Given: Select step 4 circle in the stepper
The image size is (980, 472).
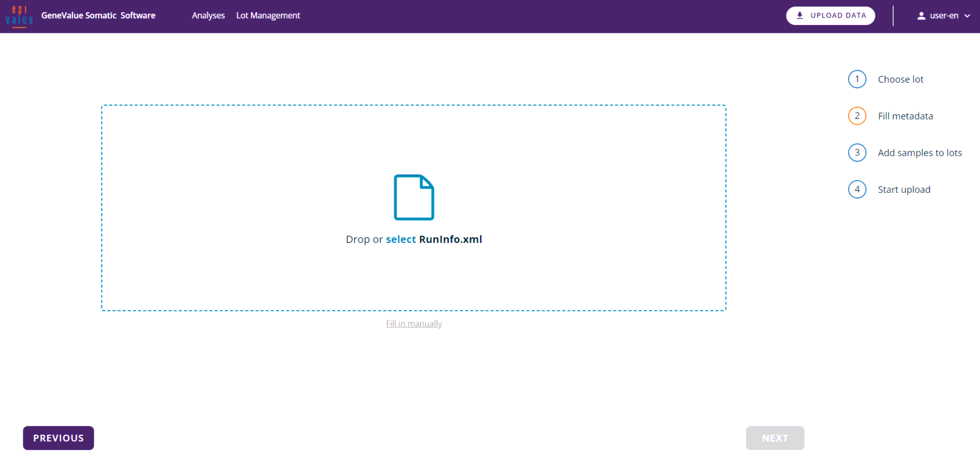Looking at the screenshot, I should (x=857, y=189).
